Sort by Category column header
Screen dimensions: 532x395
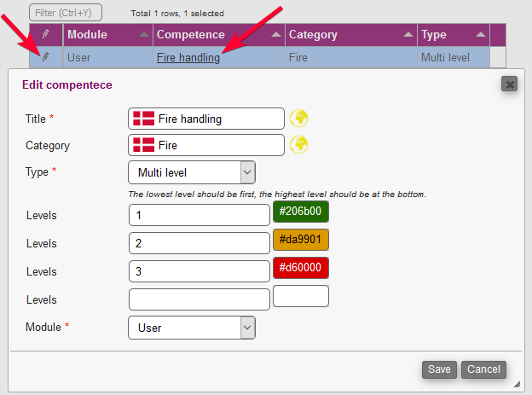click(350, 35)
